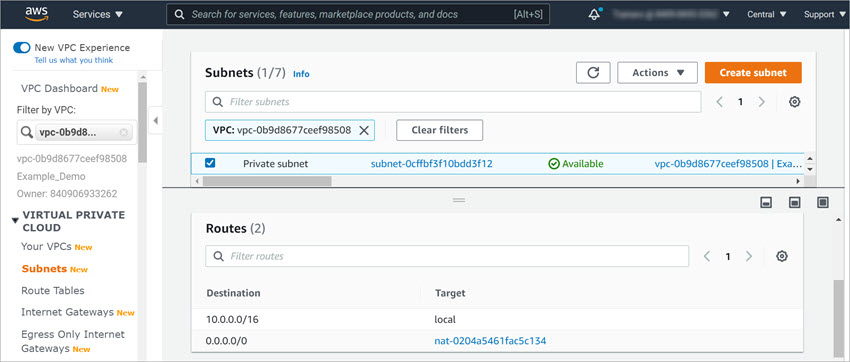Open the notifications bell

595,15
